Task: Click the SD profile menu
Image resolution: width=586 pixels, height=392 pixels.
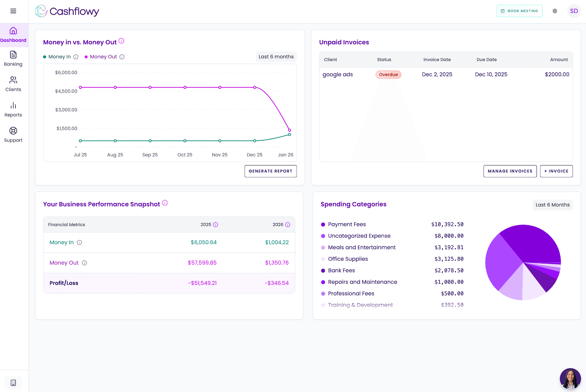Action: point(574,11)
